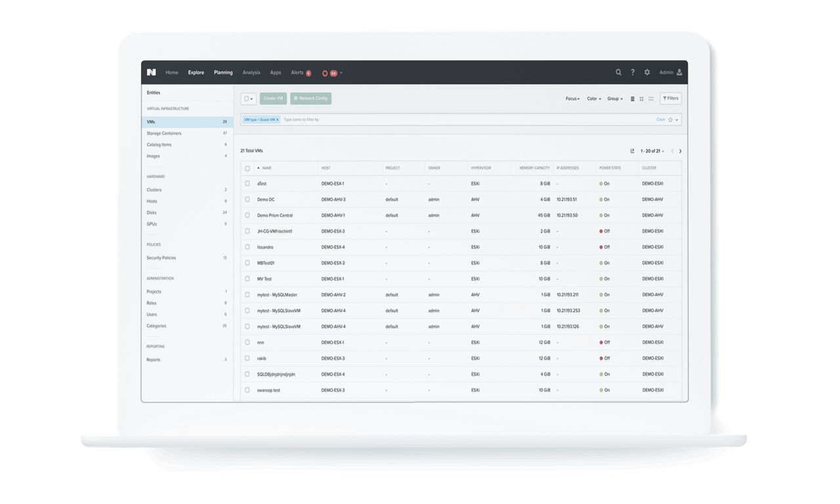Select Storage Containers in sidebar
This screenshot has width=840, height=504.
click(164, 133)
